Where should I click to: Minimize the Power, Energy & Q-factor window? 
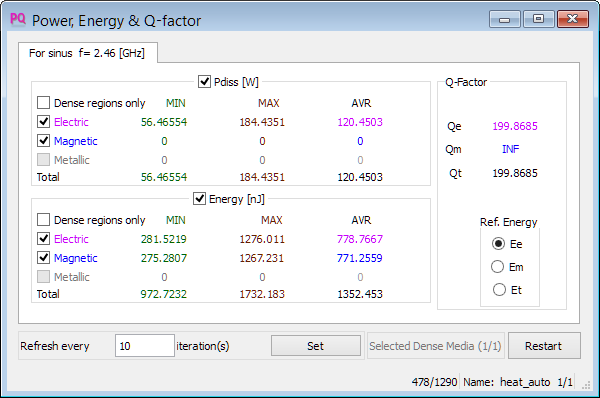coord(504,19)
